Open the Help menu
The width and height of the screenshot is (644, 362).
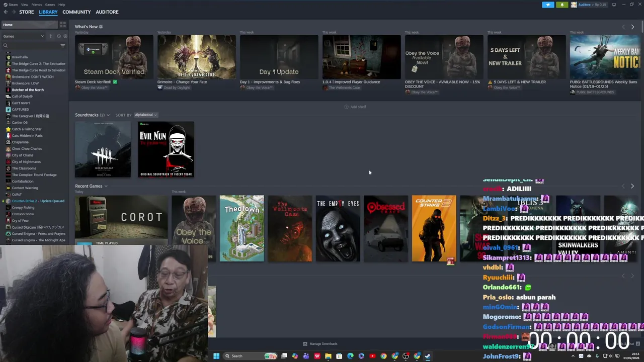61,5
